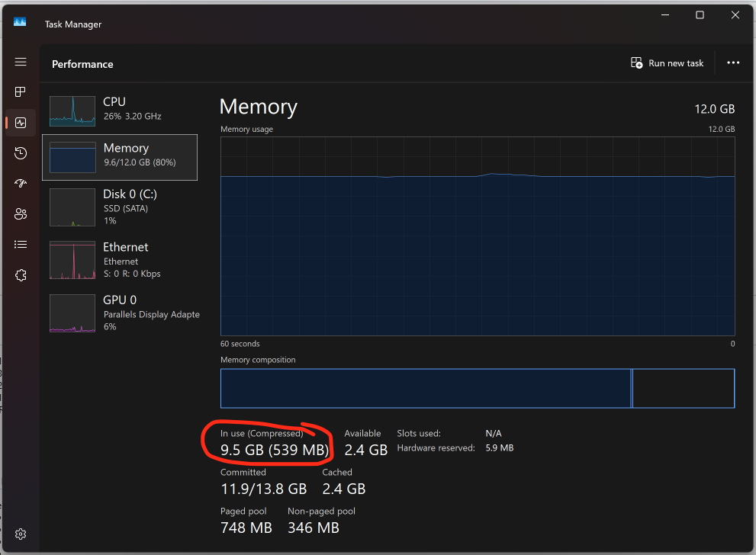
Task: Open the Users page from the sidebar
Action: (21, 214)
